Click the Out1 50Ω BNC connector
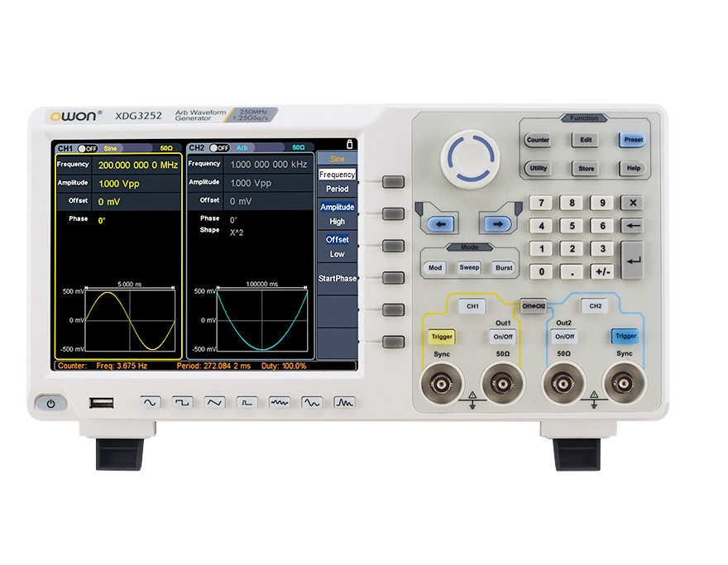The width and height of the screenshot is (728, 565). pyautogui.click(x=502, y=384)
